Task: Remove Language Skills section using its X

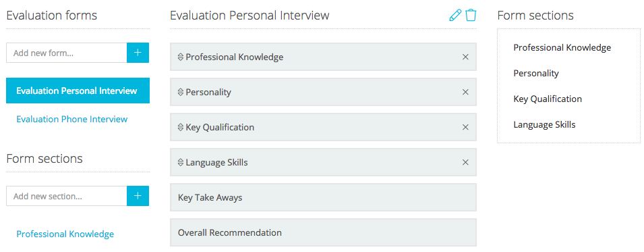Action: [x=465, y=162]
